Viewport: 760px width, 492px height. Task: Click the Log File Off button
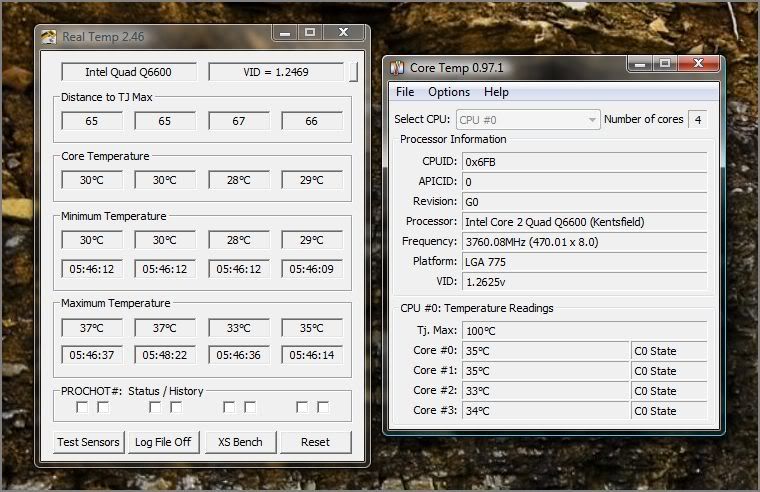tap(163, 442)
